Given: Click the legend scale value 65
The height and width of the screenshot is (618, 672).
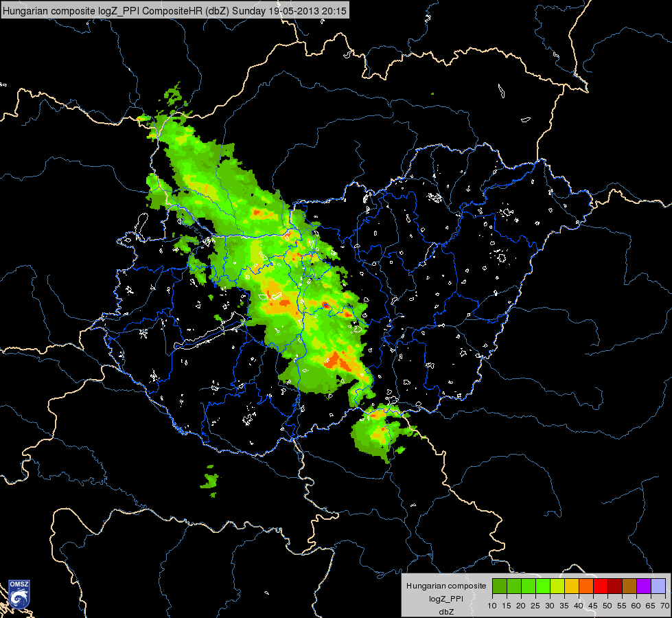Looking at the screenshot, I should (651, 606).
